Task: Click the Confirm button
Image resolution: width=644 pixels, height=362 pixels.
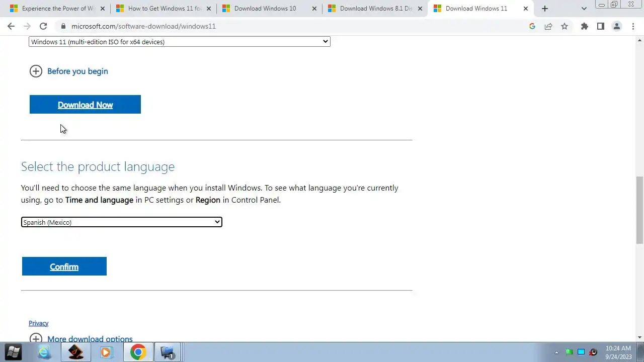Action: pos(64,266)
